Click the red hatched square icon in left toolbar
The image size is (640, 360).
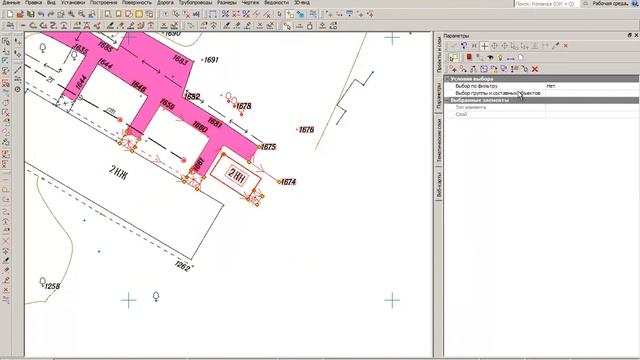pyautogui.click(x=6, y=84)
